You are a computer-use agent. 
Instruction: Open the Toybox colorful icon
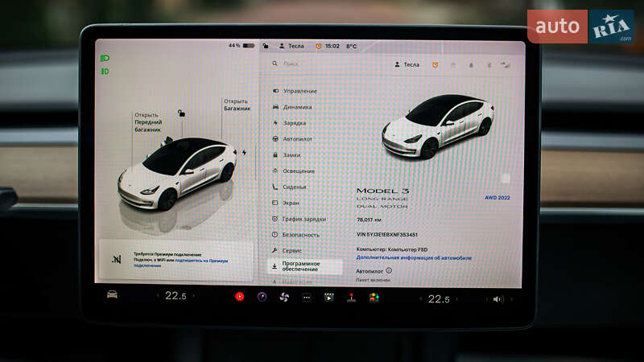(x=374, y=298)
